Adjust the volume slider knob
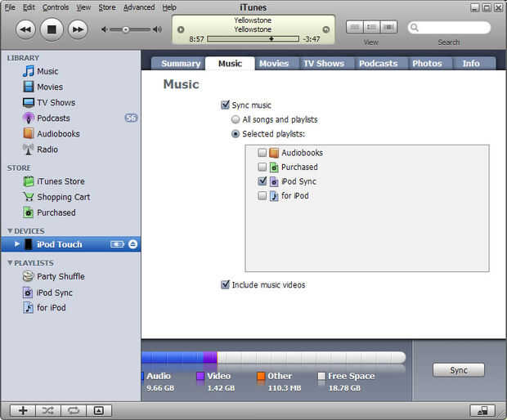This screenshot has height=420, width=507. tap(126, 29)
